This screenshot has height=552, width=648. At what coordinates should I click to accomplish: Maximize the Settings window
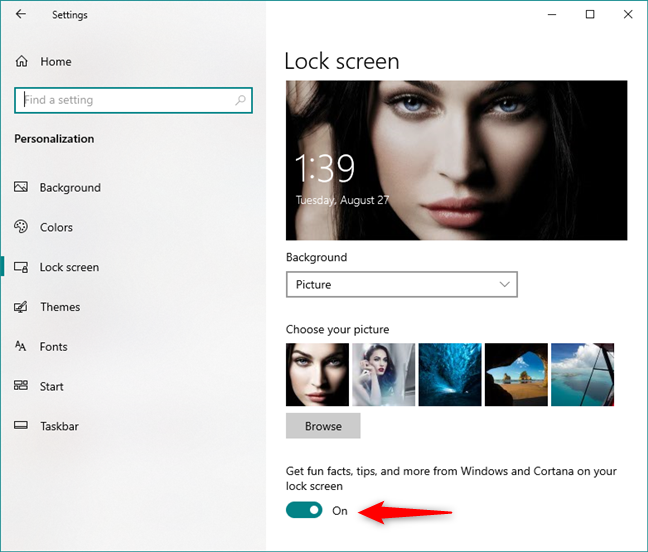coord(590,14)
